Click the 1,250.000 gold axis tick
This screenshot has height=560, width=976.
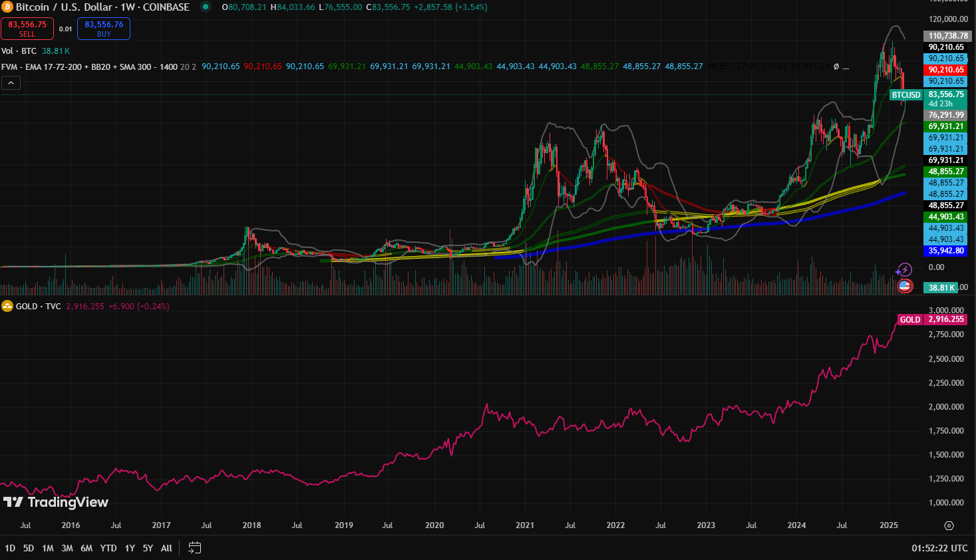click(x=946, y=479)
